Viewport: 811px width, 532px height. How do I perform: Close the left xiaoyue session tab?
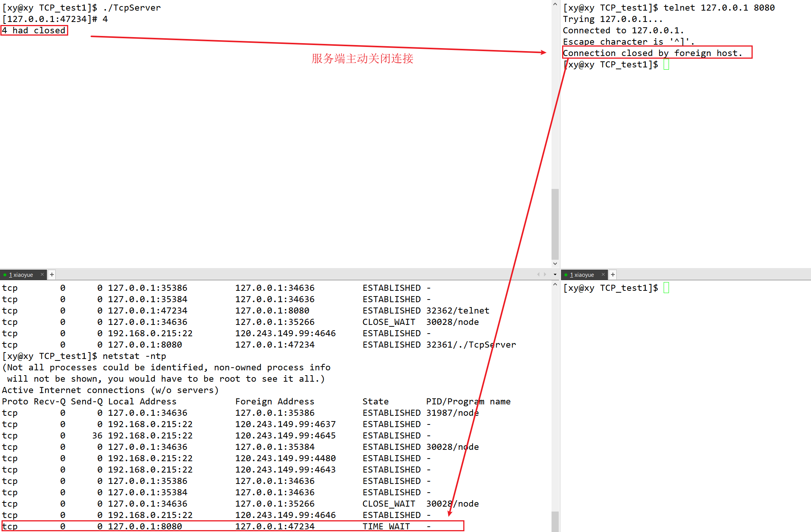[x=42, y=275]
